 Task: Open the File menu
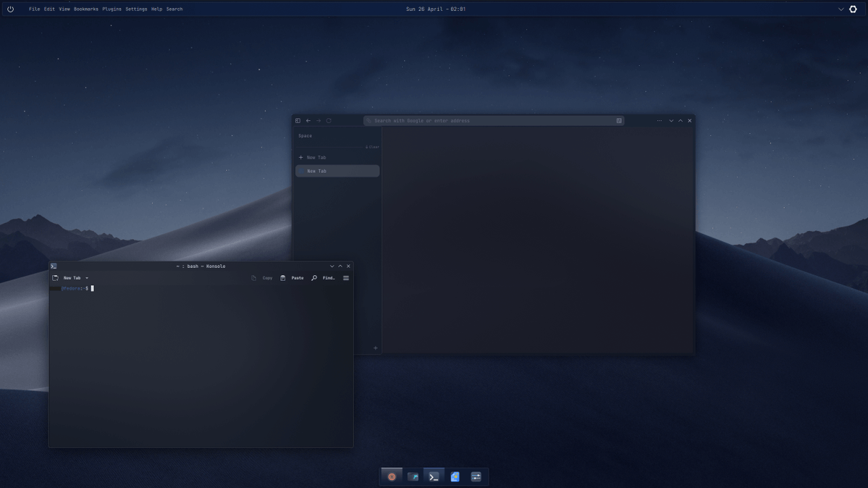[x=34, y=9]
